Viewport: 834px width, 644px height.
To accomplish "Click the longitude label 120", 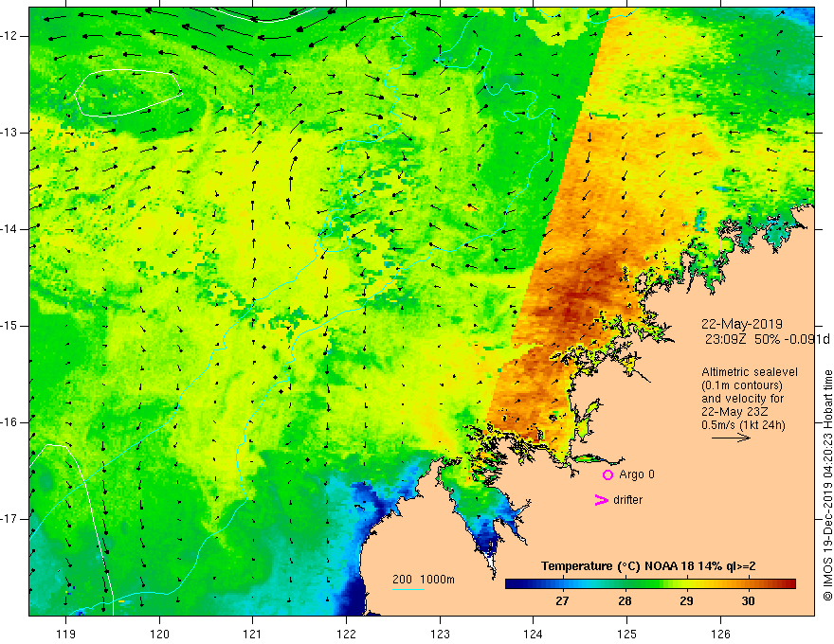I will pos(159,634).
